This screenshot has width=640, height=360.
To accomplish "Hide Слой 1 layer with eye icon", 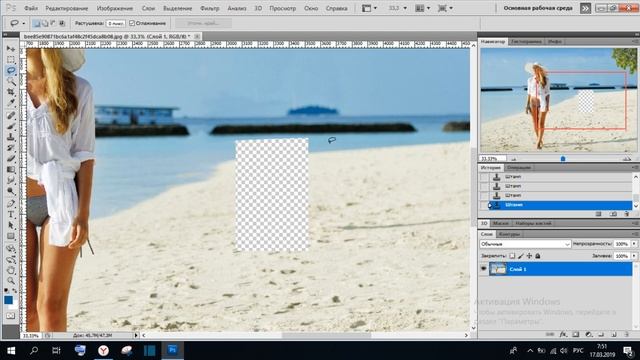I will 484,269.
